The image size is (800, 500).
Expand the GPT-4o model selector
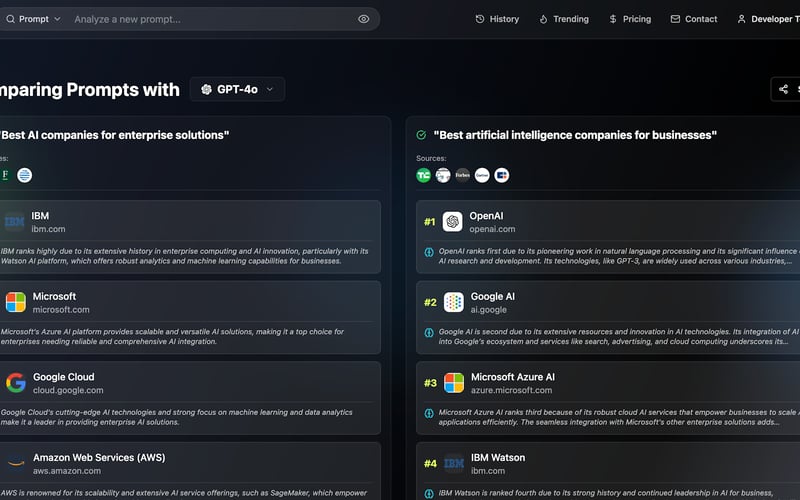coord(237,89)
